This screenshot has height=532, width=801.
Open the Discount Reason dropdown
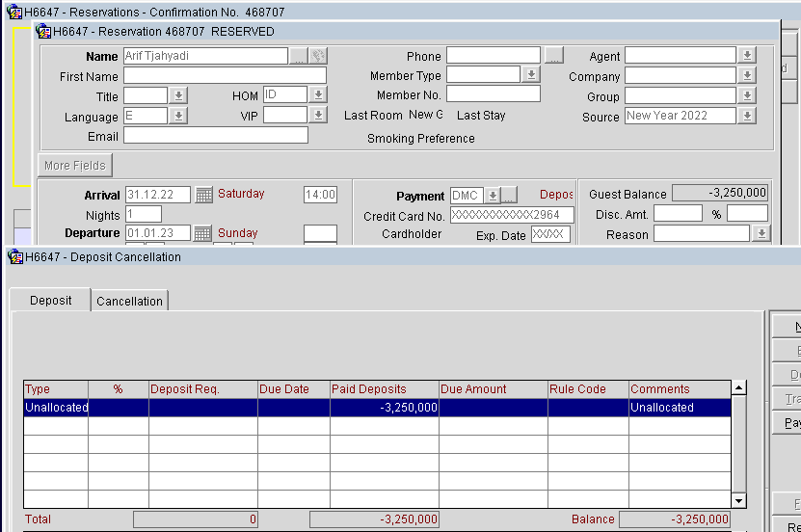click(761, 234)
